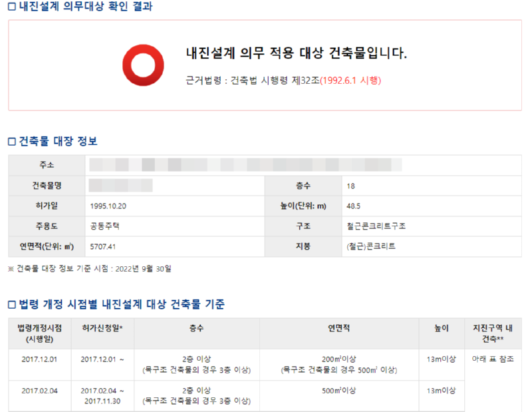Click the 아래 표 참조 cell
The width and height of the screenshot is (532, 412).
coord(493,359)
